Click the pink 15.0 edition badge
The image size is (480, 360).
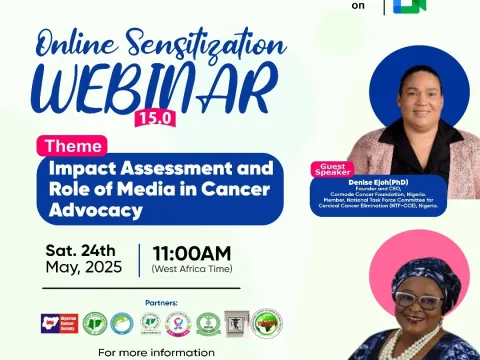155,119
